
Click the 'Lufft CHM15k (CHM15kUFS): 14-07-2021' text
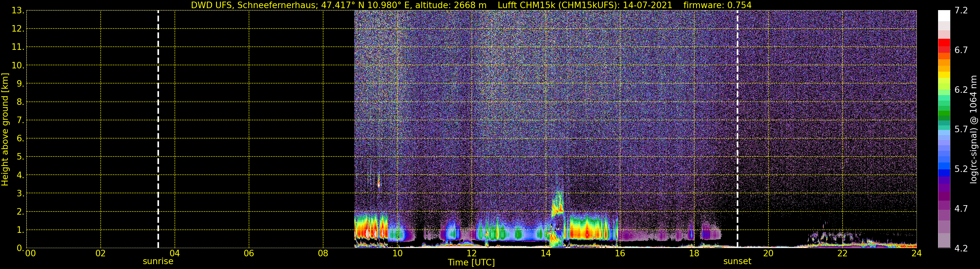(585, 5)
